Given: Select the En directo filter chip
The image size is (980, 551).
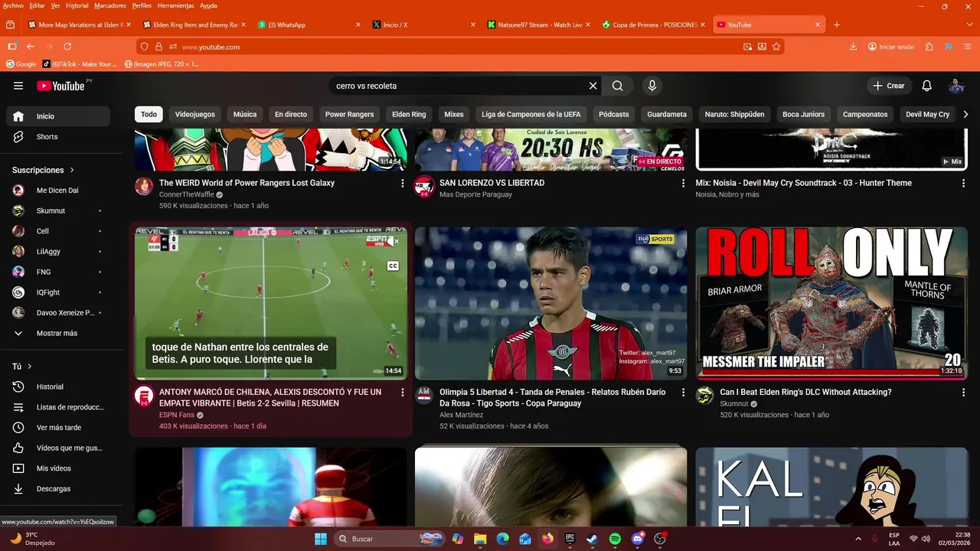Looking at the screenshot, I should (x=291, y=114).
